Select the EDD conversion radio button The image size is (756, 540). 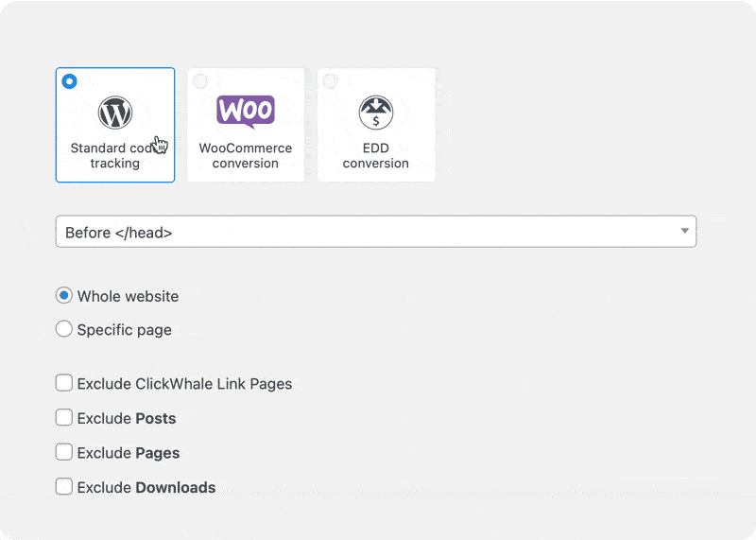pos(330,81)
